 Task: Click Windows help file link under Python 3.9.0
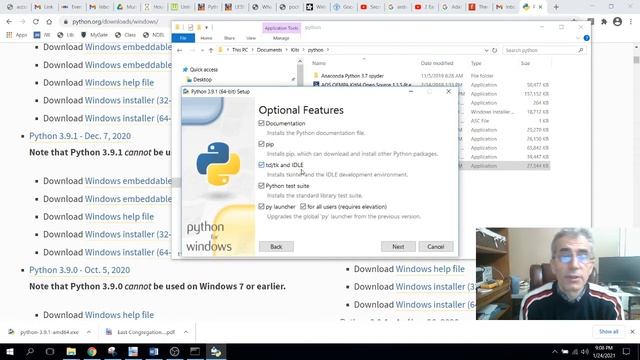point(119,315)
